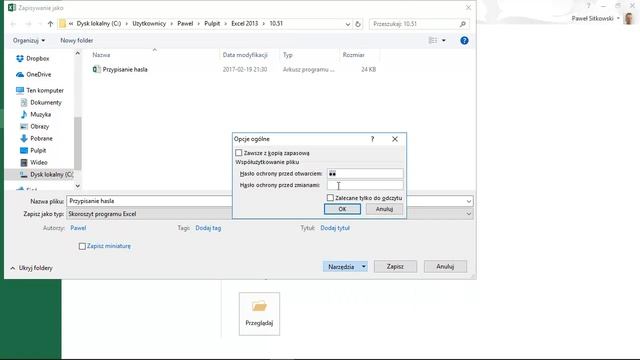Enable Zawsze z kopią zapasową checkbox

pyautogui.click(x=238, y=153)
